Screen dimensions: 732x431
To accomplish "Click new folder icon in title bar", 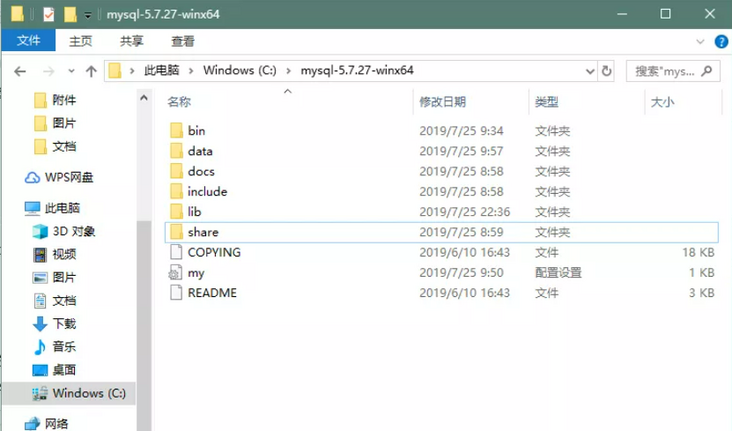I will click(x=70, y=14).
